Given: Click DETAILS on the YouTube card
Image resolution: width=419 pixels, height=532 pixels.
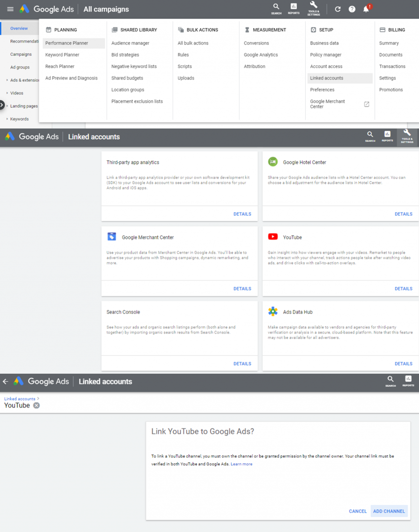Looking at the screenshot, I should (403, 289).
